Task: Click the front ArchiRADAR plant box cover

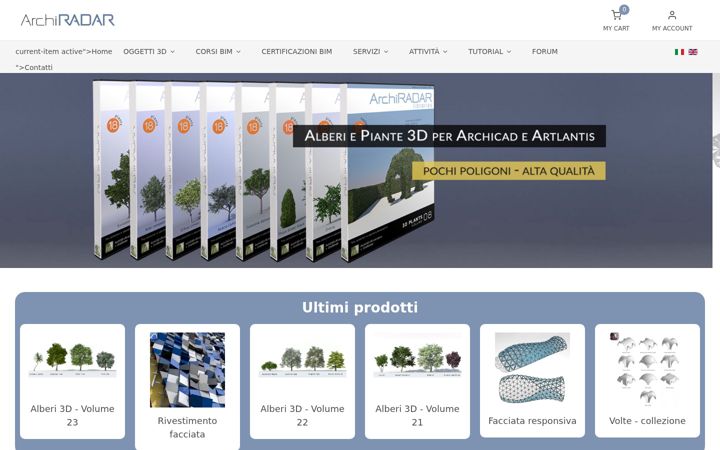Action: click(x=389, y=172)
